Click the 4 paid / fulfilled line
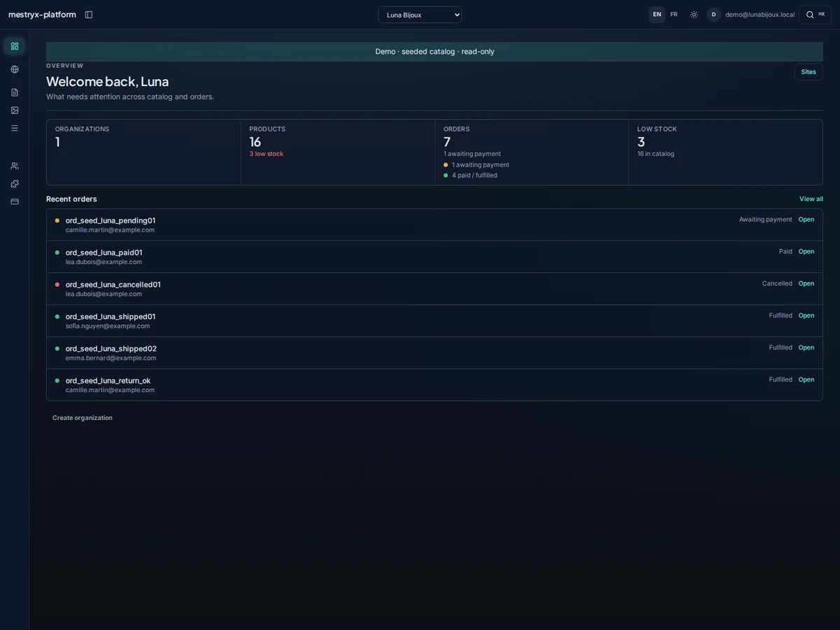Viewport: 840px width, 630px height. click(475, 176)
